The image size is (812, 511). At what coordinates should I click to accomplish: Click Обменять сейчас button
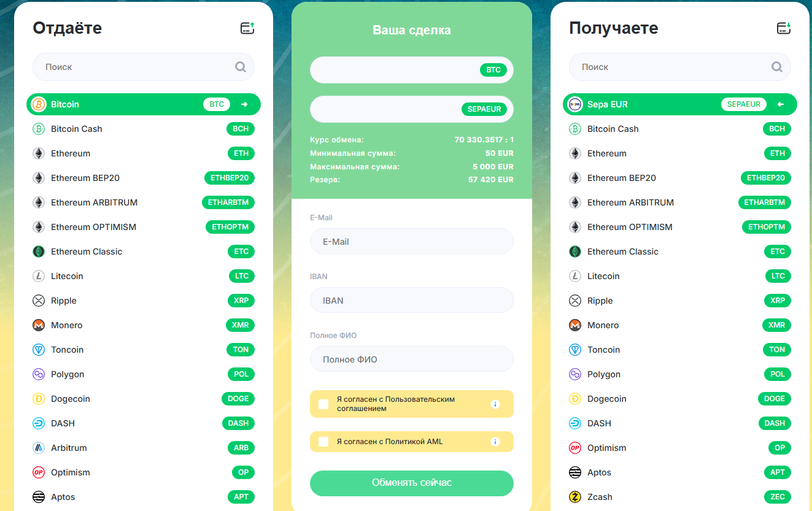(412, 483)
